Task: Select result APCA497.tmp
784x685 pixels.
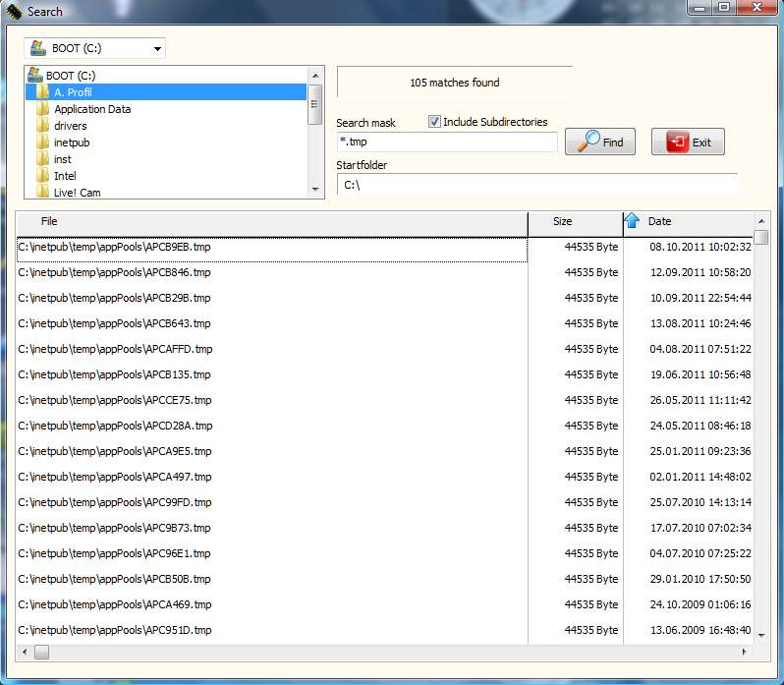Action: click(272, 478)
